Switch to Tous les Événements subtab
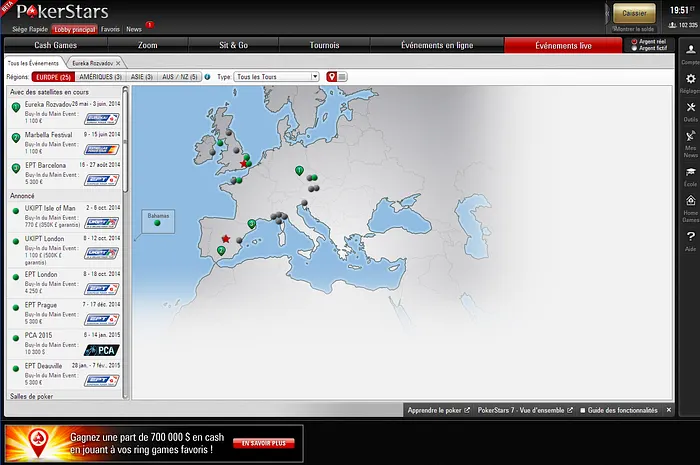The height and width of the screenshot is (465, 700). point(33,63)
